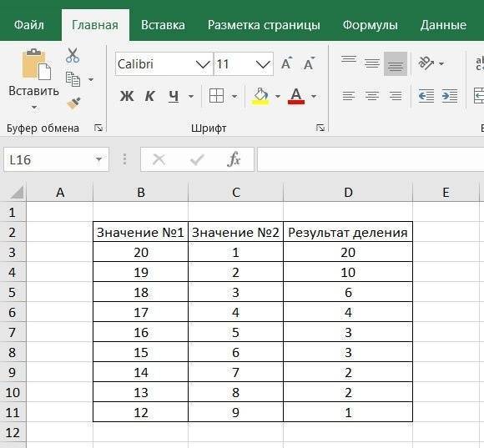Open fill color dropdown arrow
The height and width of the screenshot is (448, 484).
(x=278, y=96)
